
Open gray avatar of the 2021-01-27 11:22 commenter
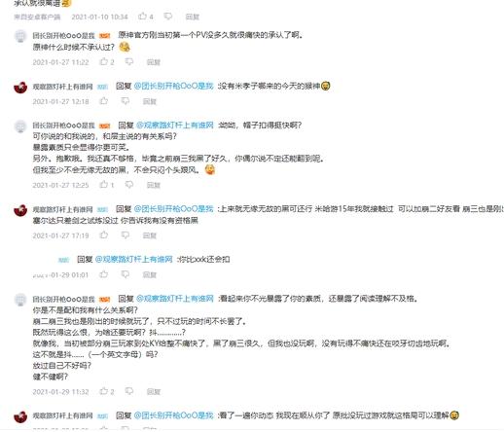coord(20,36)
